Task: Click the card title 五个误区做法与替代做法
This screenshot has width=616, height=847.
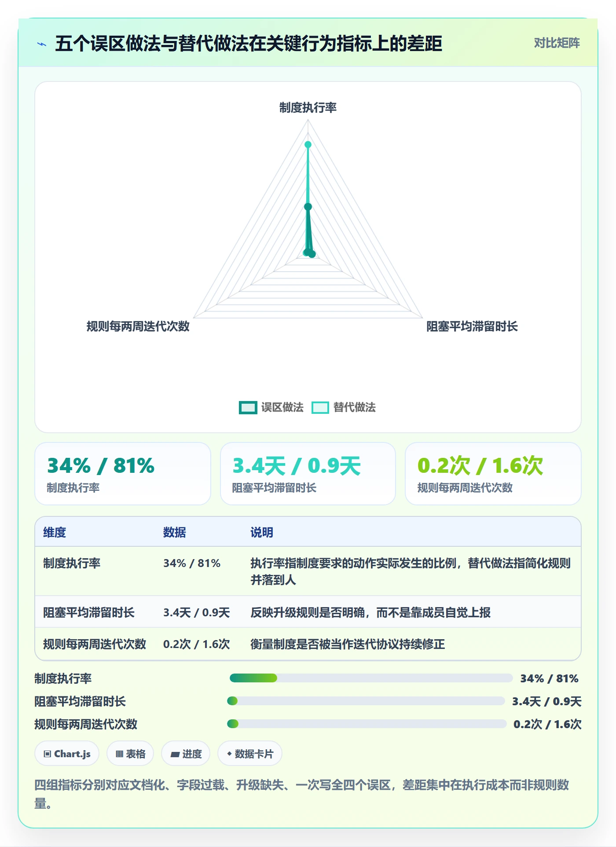Action: click(249, 44)
